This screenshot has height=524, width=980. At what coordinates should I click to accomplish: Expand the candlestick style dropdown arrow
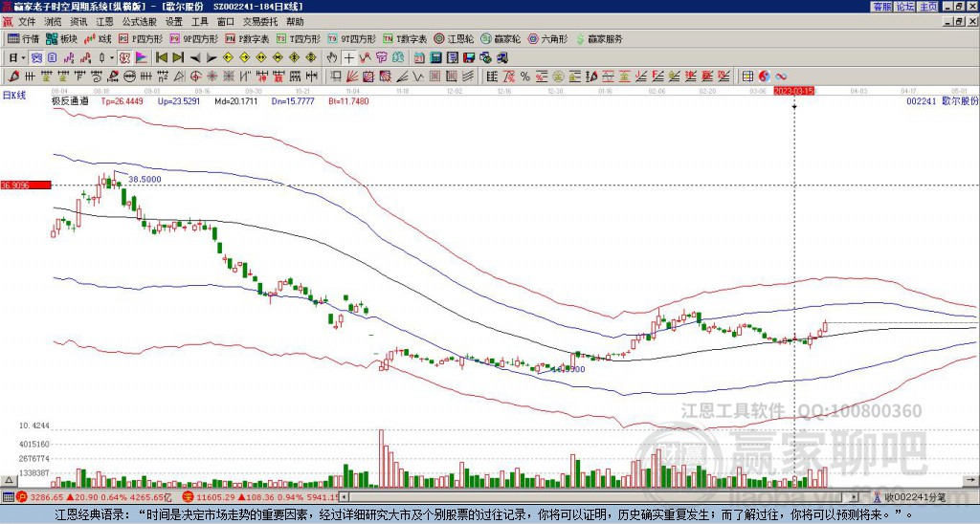(x=111, y=57)
